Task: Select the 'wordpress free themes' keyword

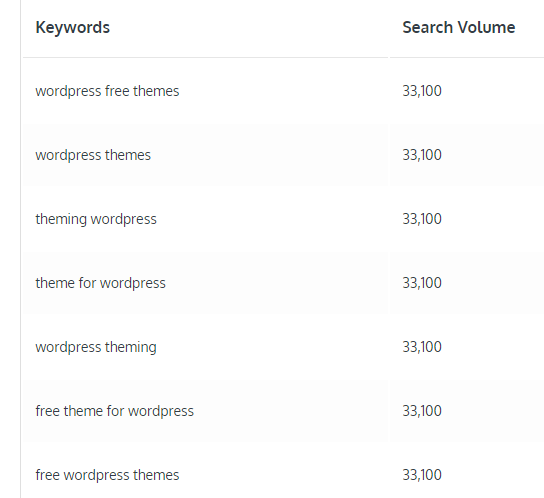Action: (x=107, y=91)
